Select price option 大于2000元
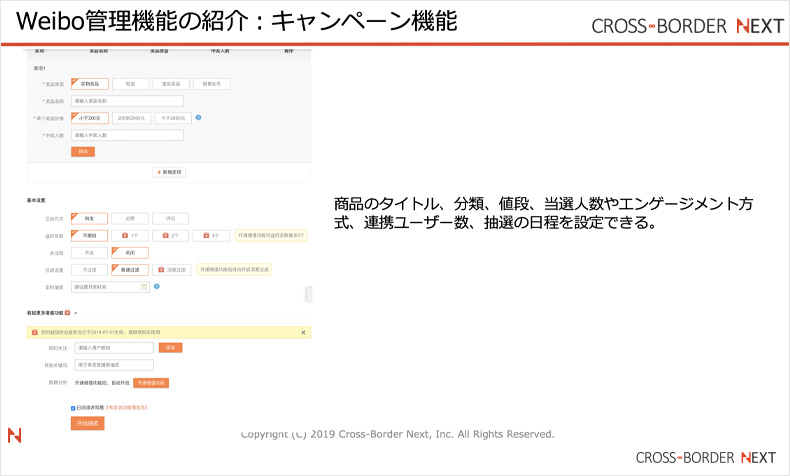 coord(173,118)
